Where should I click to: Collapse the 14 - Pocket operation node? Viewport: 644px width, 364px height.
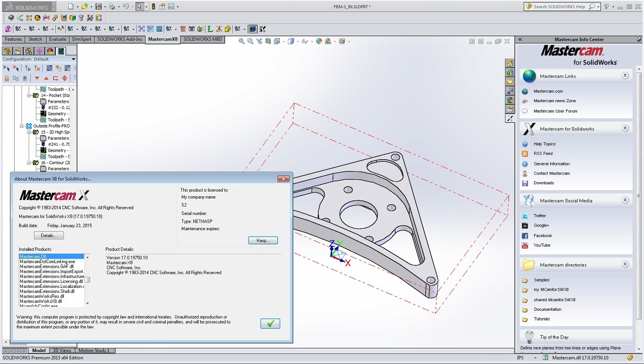(x=29, y=95)
